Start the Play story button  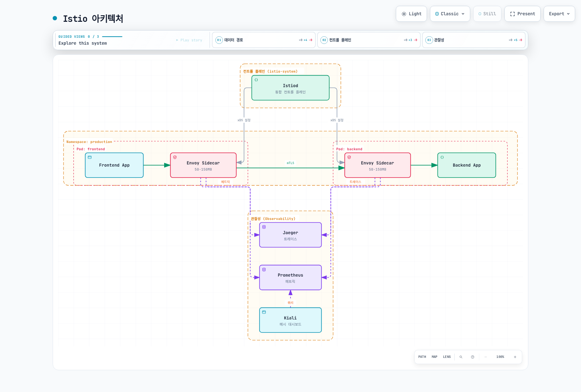189,40
